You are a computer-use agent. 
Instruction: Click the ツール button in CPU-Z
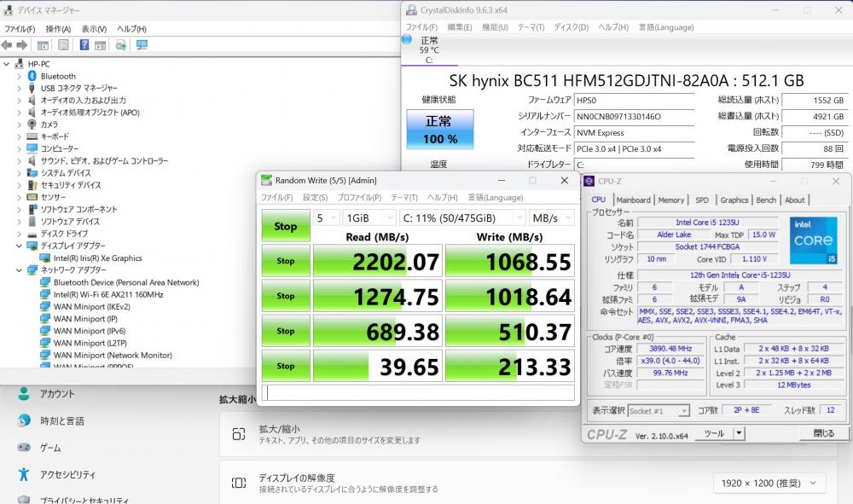point(714,433)
